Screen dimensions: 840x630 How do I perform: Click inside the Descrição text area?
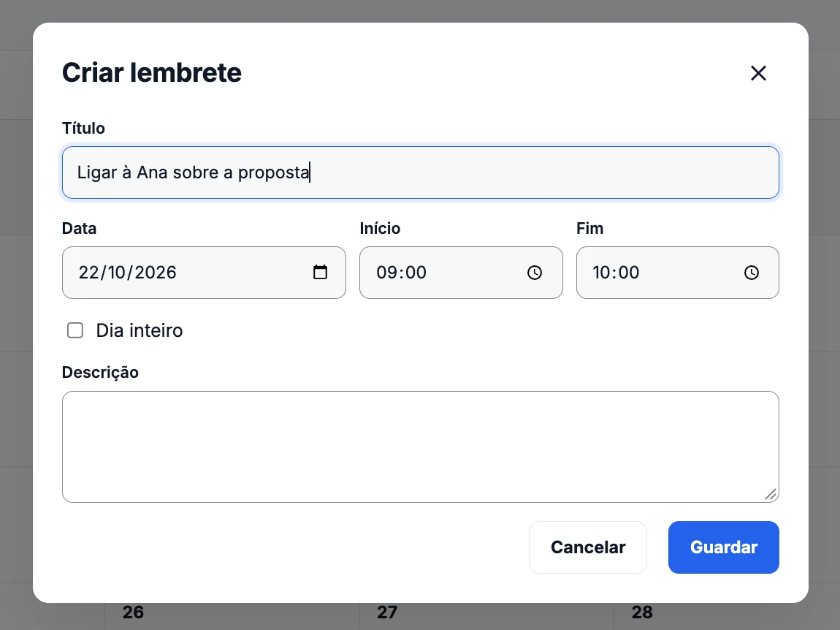coord(421,447)
